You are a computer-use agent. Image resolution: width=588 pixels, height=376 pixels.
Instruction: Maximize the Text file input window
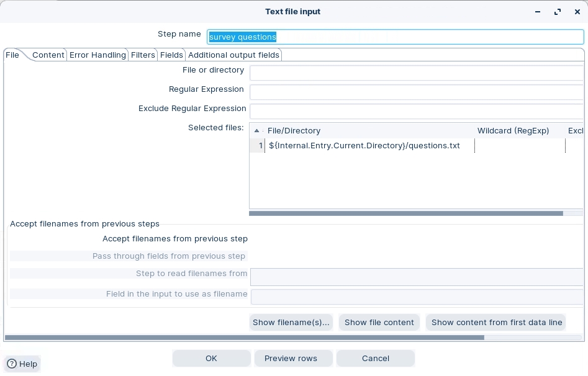[x=558, y=12]
